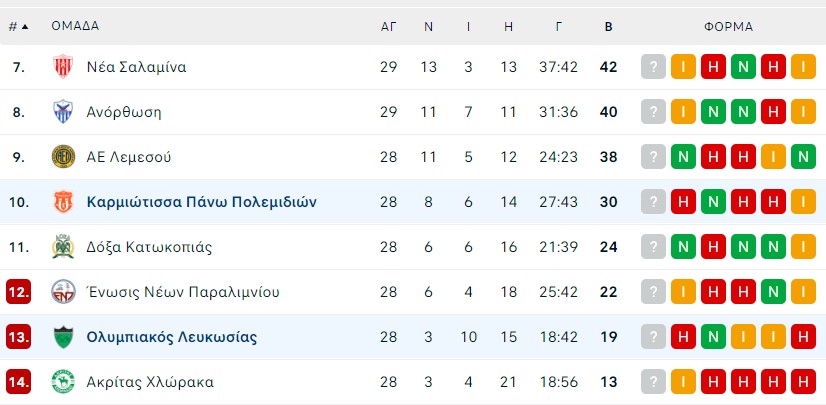Click the red 13. relegation position badge
This screenshot has width=826, height=405.
coord(18,337)
